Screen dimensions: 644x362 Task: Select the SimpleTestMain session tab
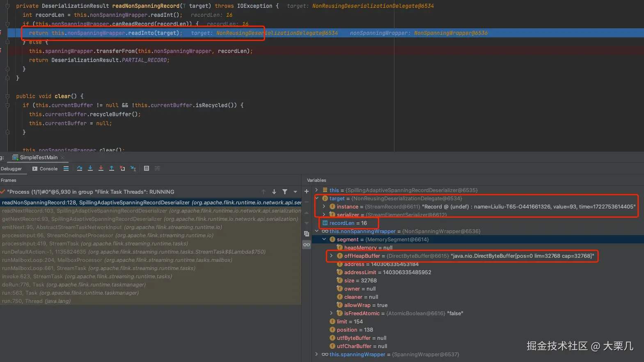click(39, 158)
